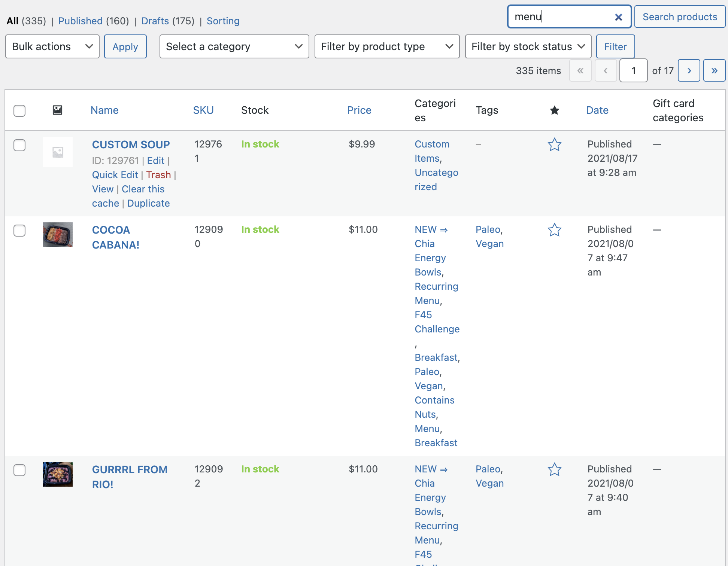Click the image column header icon
Viewport: 728px width, 566px height.
tap(57, 110)
